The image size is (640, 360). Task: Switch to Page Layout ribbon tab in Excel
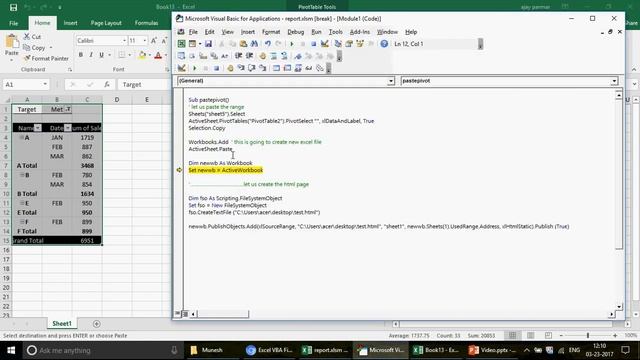click(106, 23)
